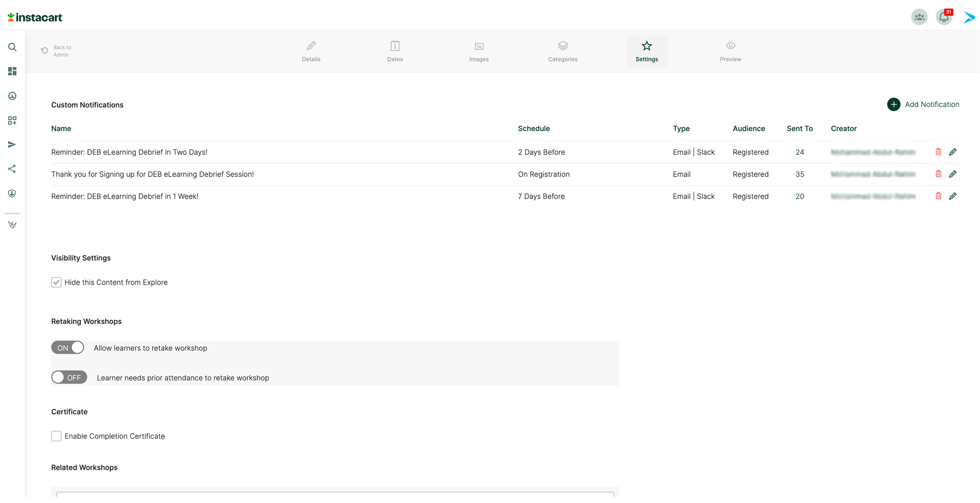Viewport: 980px width, 503px height.
Task: Click the paper-plane send icon in sidebar
Action: click(12, 145)
